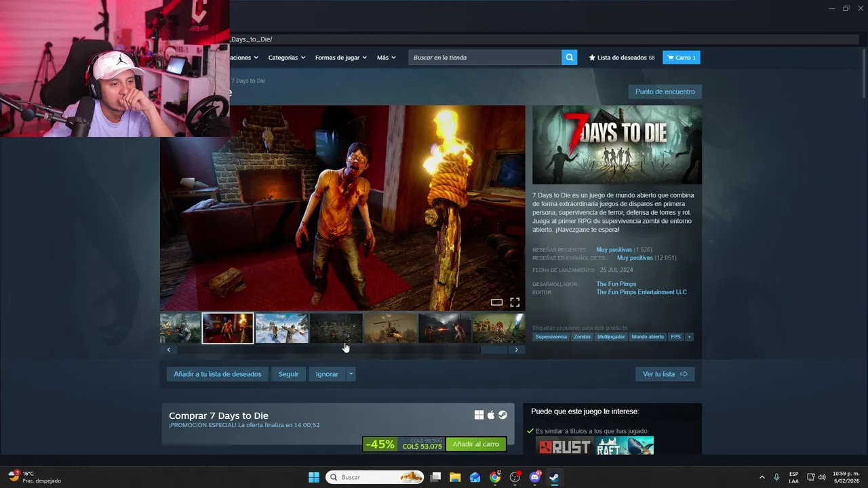Click the Windows platform icon

[479, 415]
